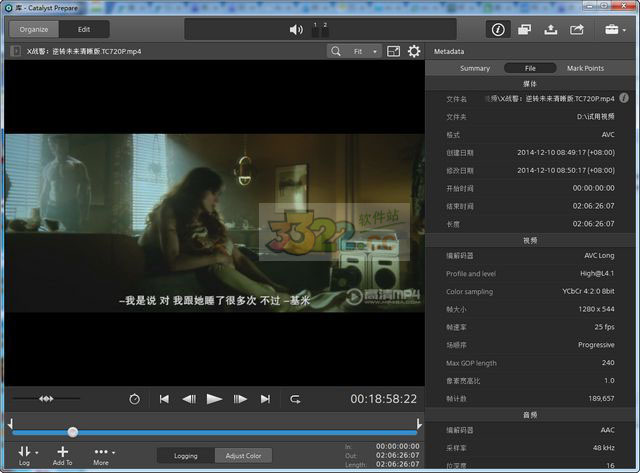Screen dimensions: 640x473
Task: Click the 1280 x 544 frame size
Action: point(596,309)
